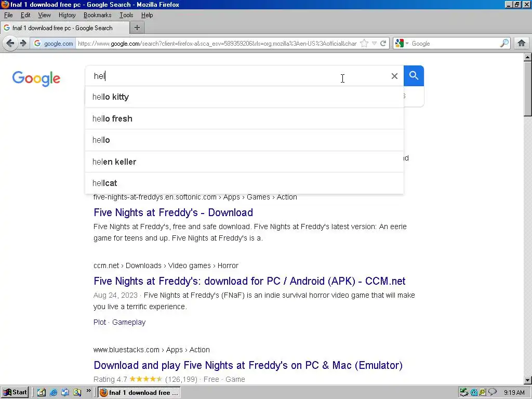The height and width of the screenshot is (399, 532).
Task: Follow the Gameplay sublink
Action: click(129, 322)
